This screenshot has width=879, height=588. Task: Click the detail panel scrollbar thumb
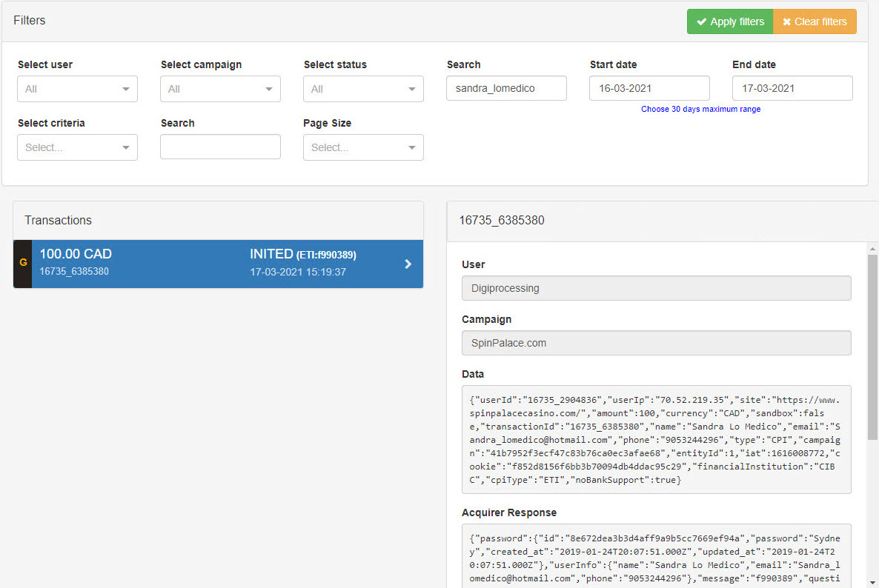point(872,347)
